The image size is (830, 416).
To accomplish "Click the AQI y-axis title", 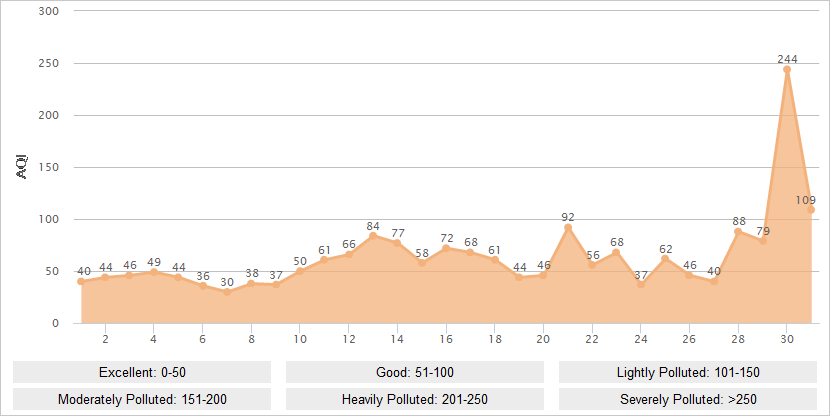I will (x=23, y=167).
